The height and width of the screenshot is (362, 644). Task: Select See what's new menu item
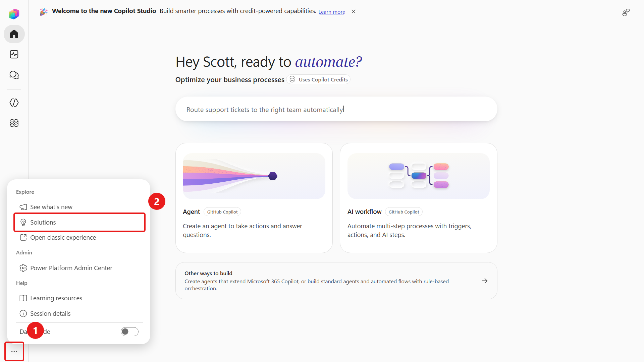(79, 207)
